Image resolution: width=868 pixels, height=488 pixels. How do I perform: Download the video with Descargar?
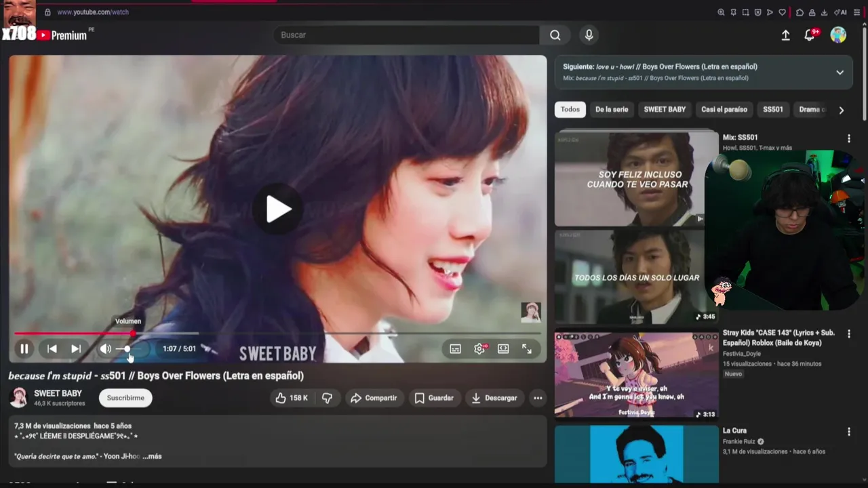(x=494, y=398)
